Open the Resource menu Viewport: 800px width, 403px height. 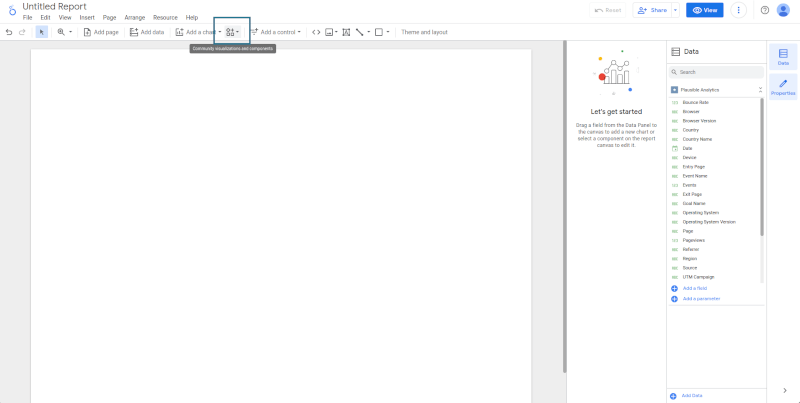tap(165, 17)
